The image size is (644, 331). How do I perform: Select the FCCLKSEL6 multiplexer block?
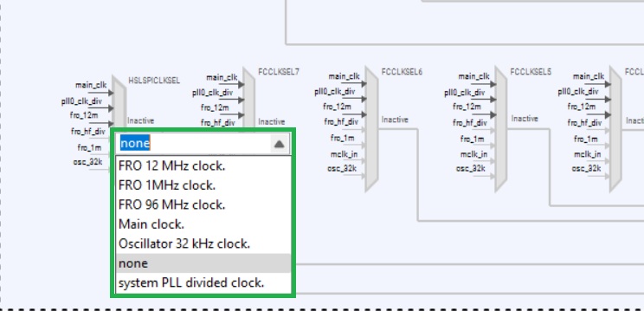point(371,129)
